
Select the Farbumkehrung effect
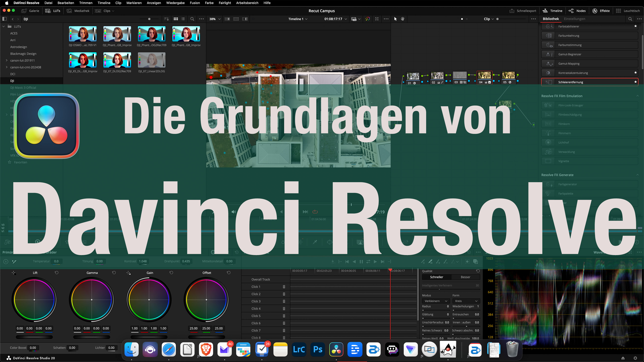589,36
